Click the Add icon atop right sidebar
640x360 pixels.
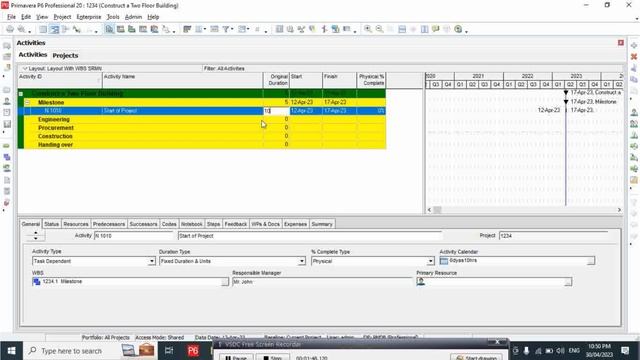click(634, 45)
